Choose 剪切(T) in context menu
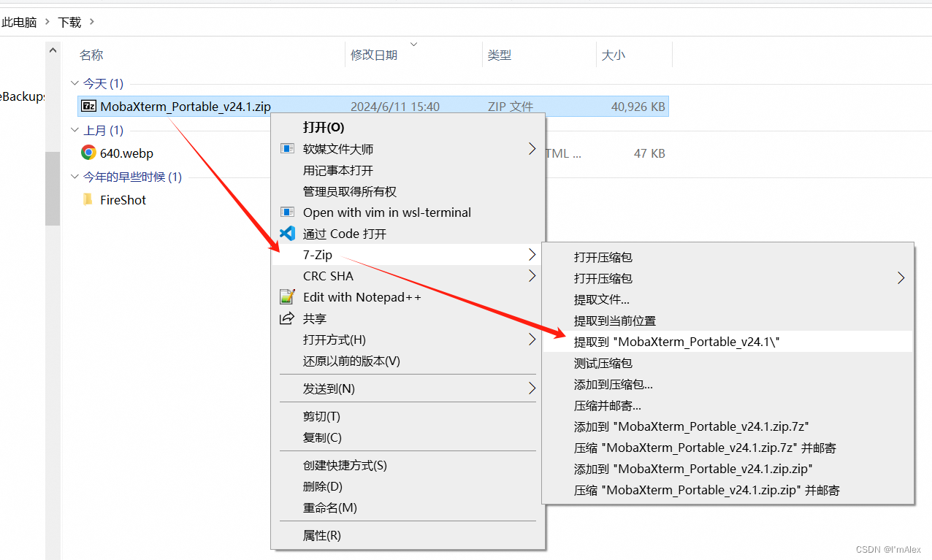The image size is (932, 560). [x=321, y=416]
